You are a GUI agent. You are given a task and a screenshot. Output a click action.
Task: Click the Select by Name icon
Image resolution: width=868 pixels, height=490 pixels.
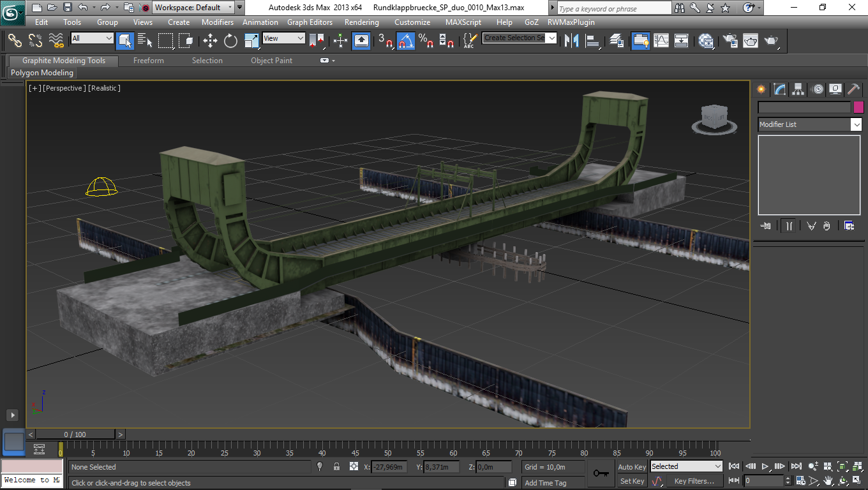(x=145, y=41)
